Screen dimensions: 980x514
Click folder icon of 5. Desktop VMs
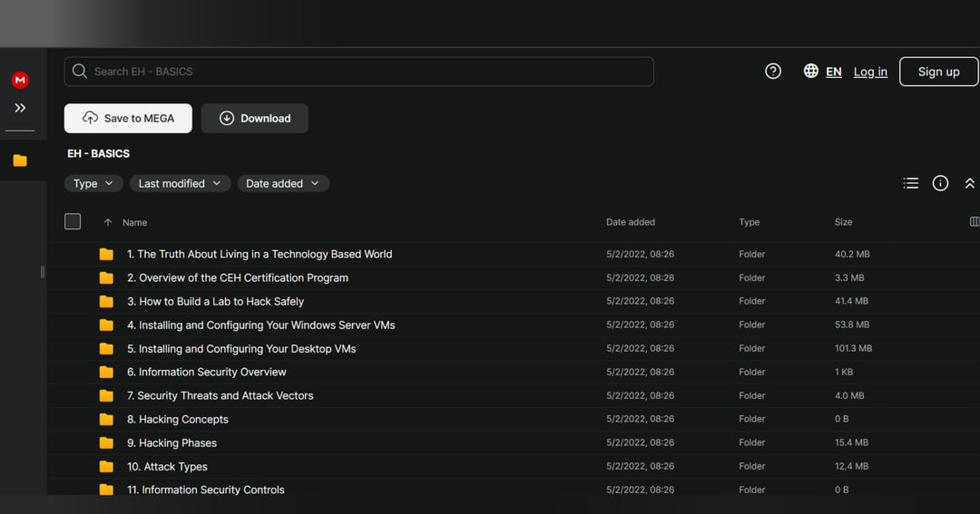click(x=106, y=348)
